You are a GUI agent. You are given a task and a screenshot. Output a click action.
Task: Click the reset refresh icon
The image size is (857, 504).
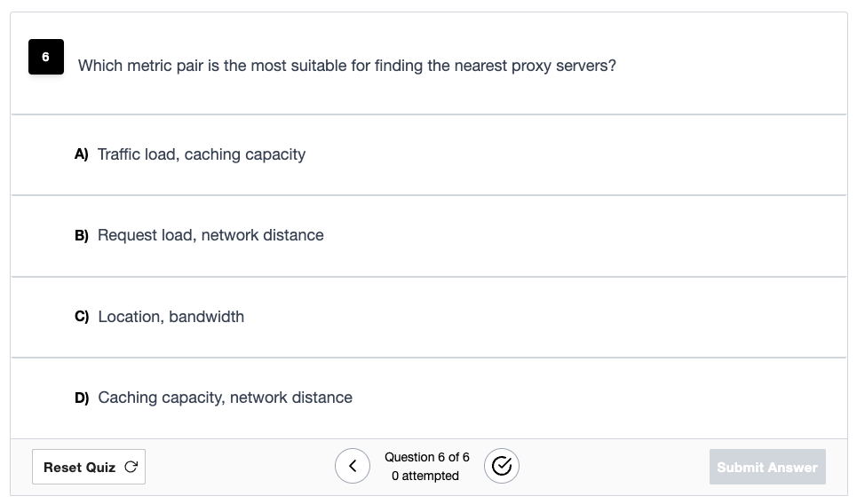point(131,467)
